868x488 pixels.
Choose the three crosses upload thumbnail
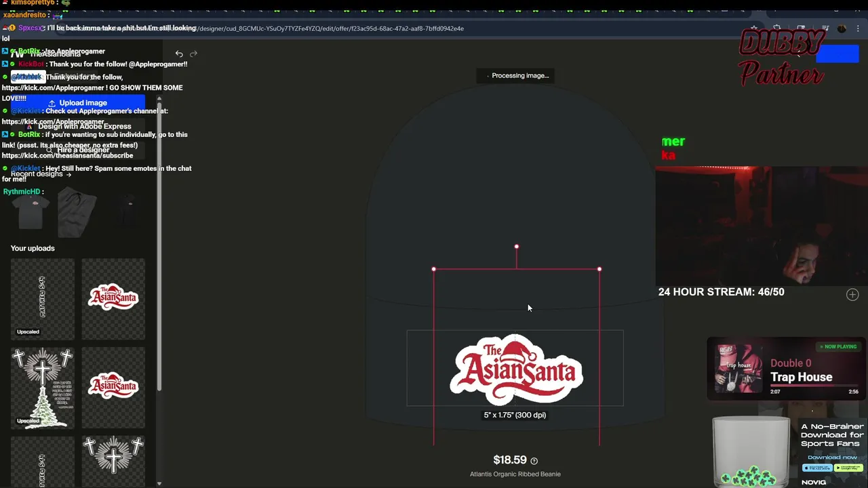click(x=113, y=461)
